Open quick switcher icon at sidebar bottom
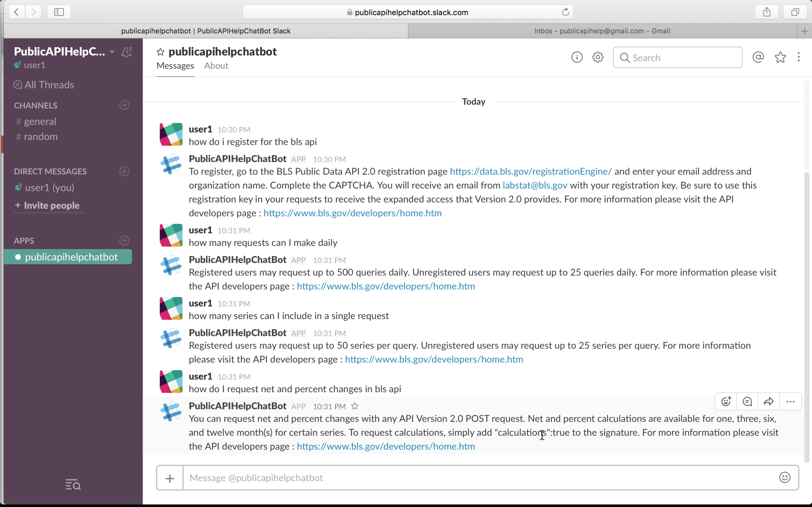Screen dimensions: 812x507 click(x=73, y=485)
